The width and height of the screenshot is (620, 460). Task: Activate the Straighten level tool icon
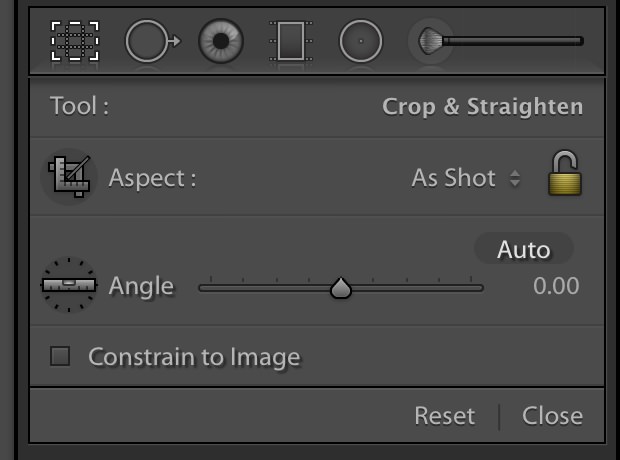tap(69, 285)
